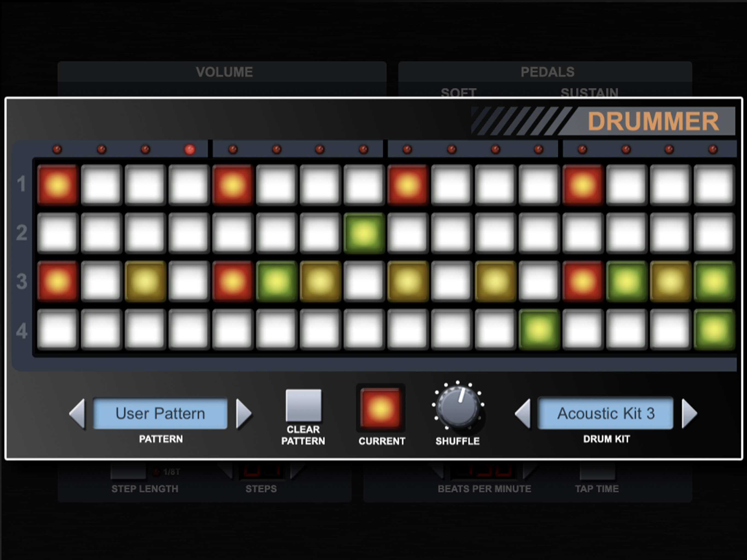
Task: Go to next pattern with right arrow
Action: click(243, 414)
